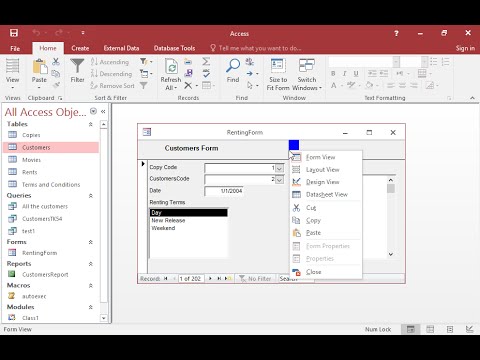This screenshot has height=360, width=480.
Task: Click Tell me what you want to do
Action: pyautogui.click(x=256, y=48)
